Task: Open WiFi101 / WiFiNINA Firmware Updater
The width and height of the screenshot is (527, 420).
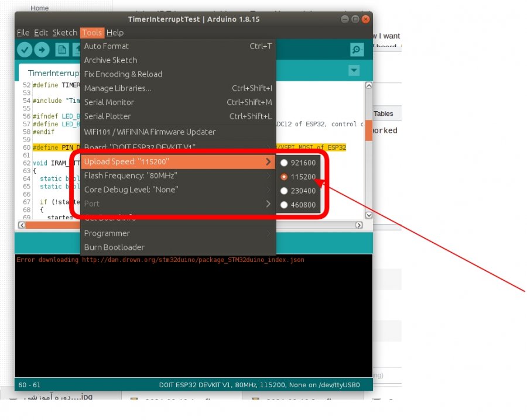Action: [178, 132]
